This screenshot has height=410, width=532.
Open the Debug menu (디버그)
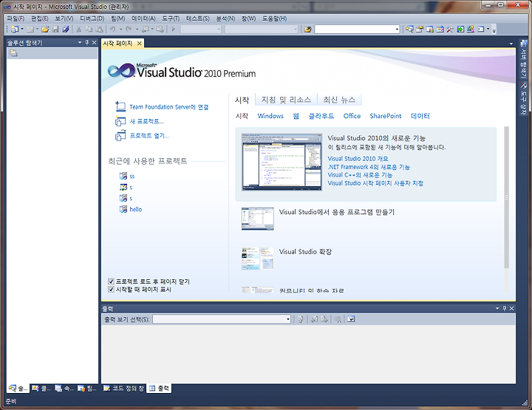pyautogui.click(x=92, y=18)
